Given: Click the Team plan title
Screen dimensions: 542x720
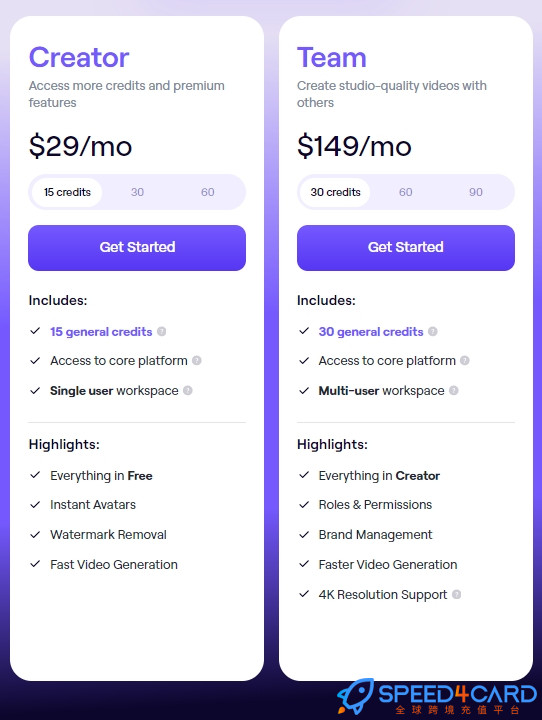Looking at the screenshot, I should [332, 57].
